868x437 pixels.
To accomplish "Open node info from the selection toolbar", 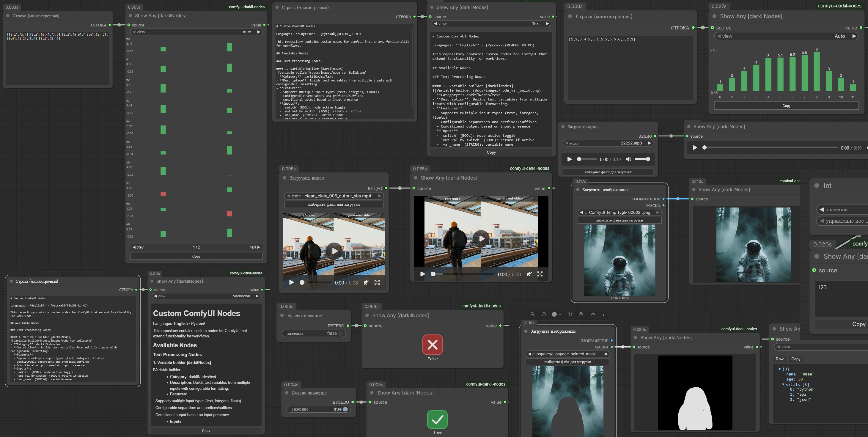I will tap(544, 314).
